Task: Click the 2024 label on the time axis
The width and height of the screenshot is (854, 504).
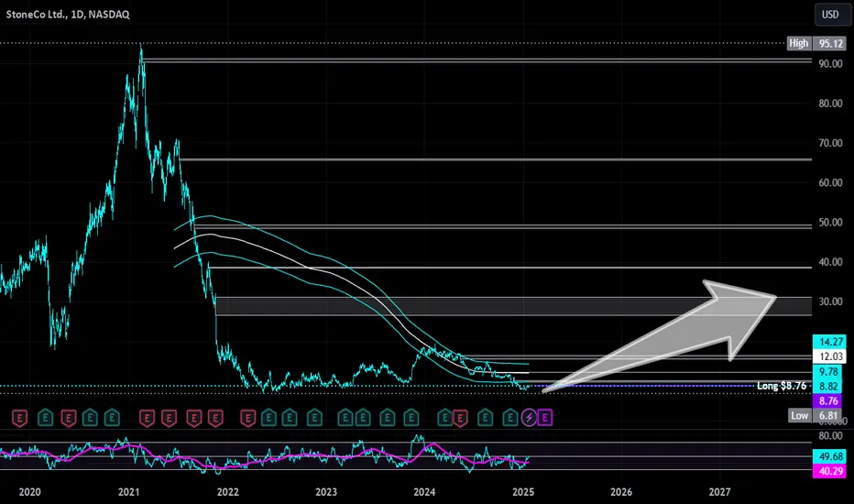Action: click(424, 493)
